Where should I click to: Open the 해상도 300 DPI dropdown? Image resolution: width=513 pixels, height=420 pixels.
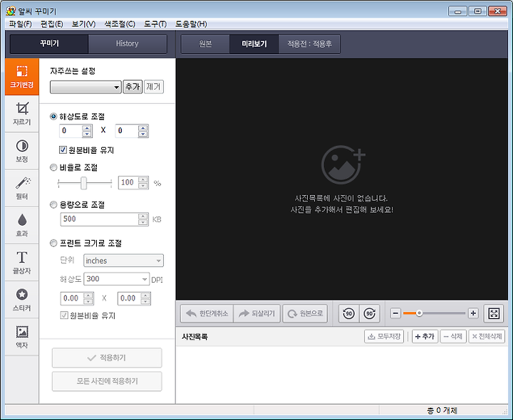[x=116, y=279]
